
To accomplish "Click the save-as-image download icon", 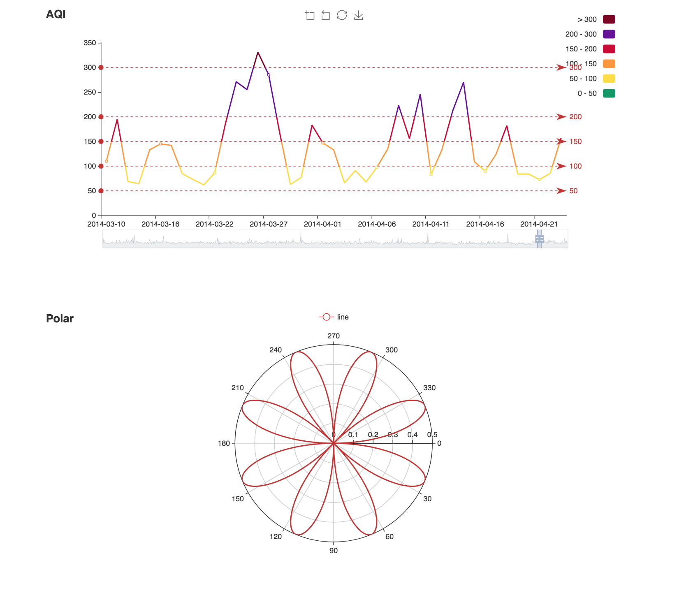I will (x=358, y=16).
